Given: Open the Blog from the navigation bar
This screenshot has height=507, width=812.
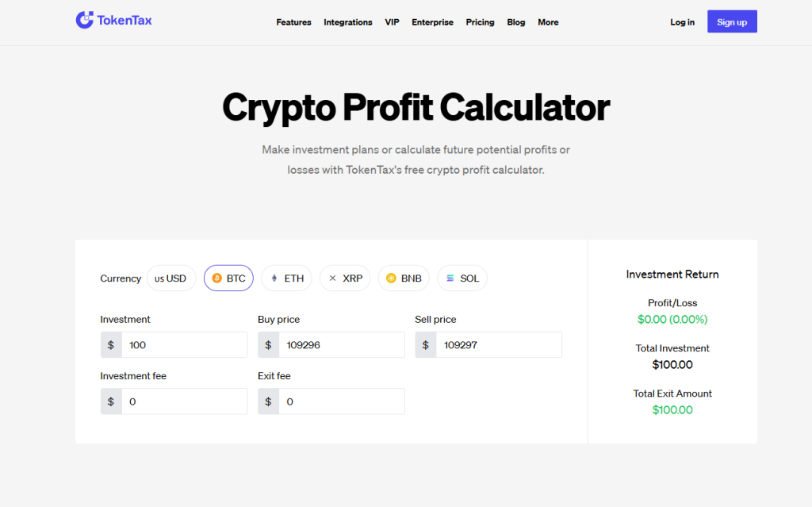Looking at the screenshot, I should click(515, 22).
